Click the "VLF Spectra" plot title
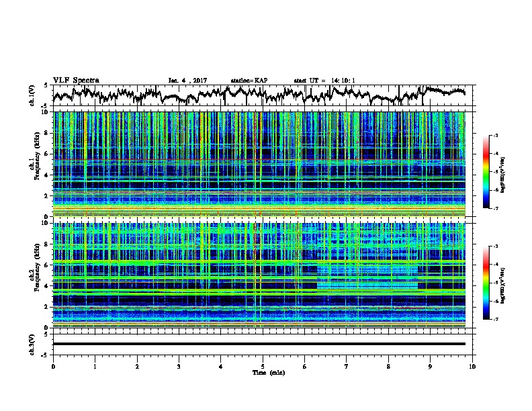This screenshot has height=411, width=532. click(76, 81)
